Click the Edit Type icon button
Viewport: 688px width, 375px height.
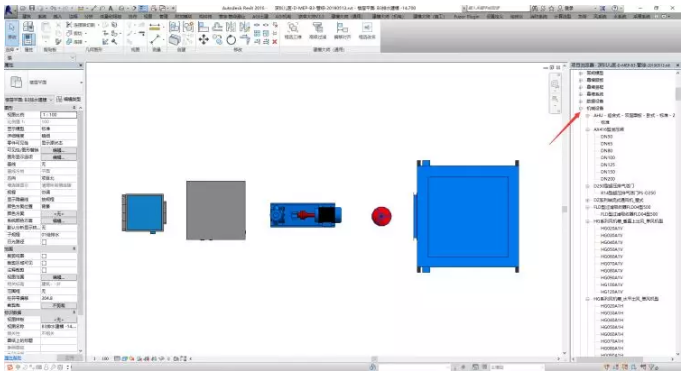click(x=68, y=100)
